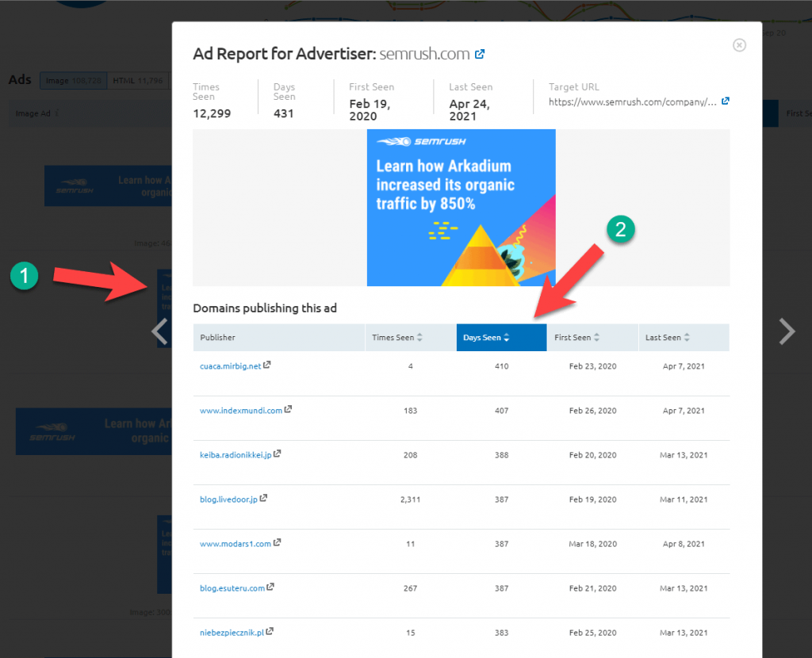Click First Seen date Mar 18, 2020

pos(592,544)
